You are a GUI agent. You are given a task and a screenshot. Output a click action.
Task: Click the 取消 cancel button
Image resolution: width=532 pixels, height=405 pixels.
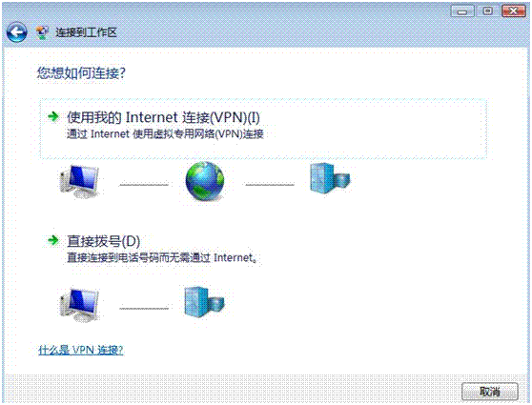[x=490, y=392]
